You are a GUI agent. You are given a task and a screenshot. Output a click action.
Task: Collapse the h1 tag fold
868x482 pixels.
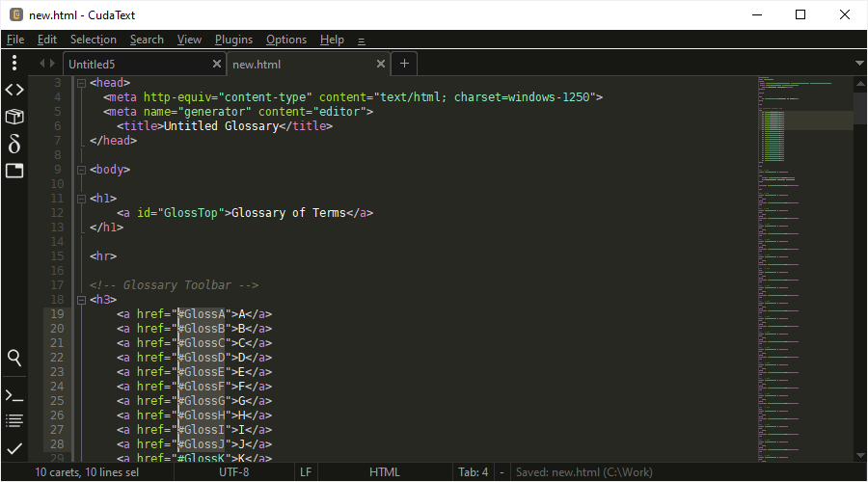(x=81, y=199)
